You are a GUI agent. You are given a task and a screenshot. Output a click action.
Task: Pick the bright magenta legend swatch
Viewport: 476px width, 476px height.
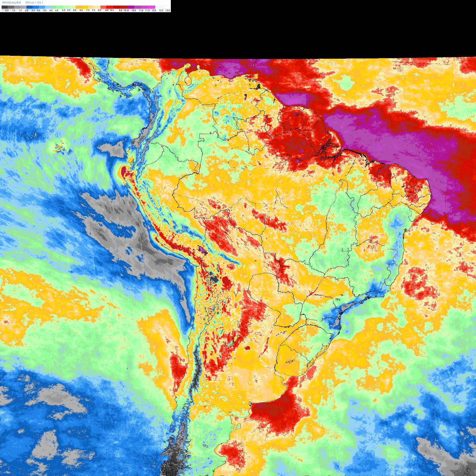[152, 7]
